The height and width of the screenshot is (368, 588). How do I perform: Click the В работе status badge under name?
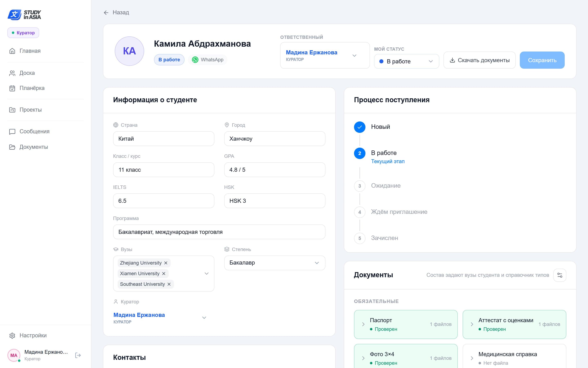coord(169,60)
